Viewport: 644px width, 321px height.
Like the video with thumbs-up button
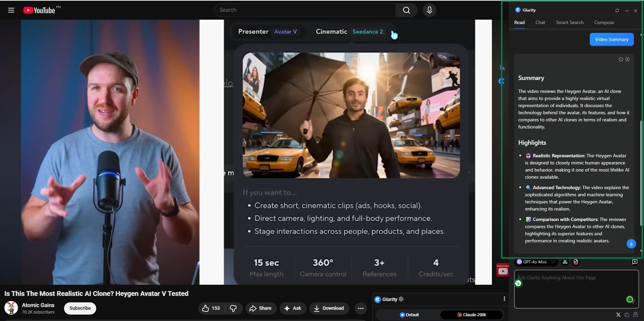tap(211, 308)
